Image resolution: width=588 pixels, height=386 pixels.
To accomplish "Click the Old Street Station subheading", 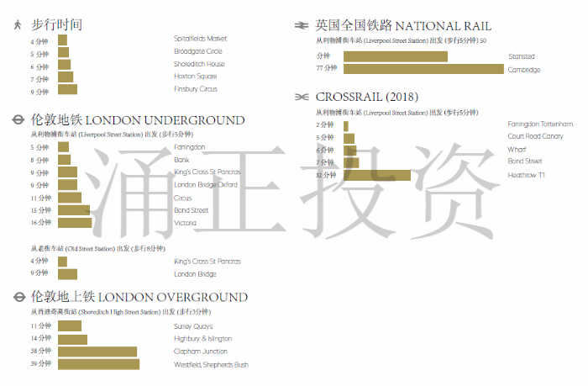I will (x=98, y=249).
